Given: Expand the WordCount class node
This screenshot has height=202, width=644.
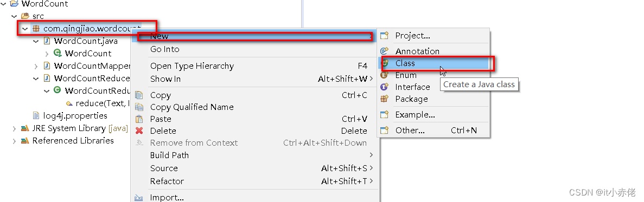Looking at the screenshot, I should tap(47, 53).
